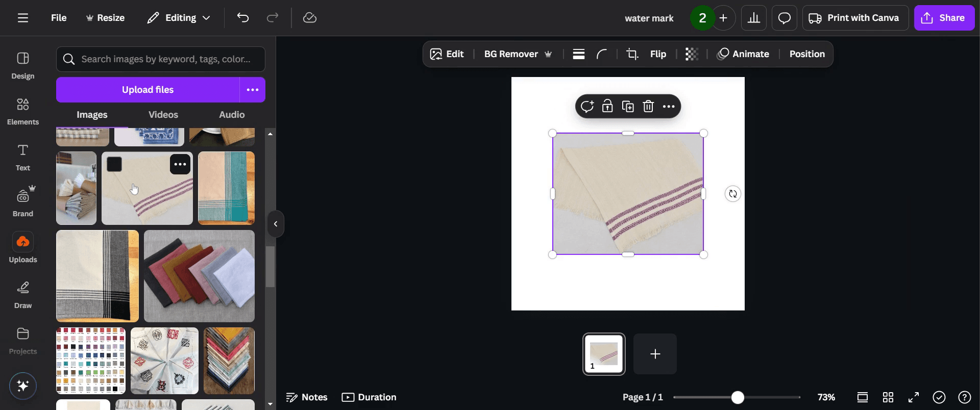The height and width of the screenshot is (410, 980).
Task: Click the uploads panel scrollbar down arrow
Action: click(x=270, y=404)
